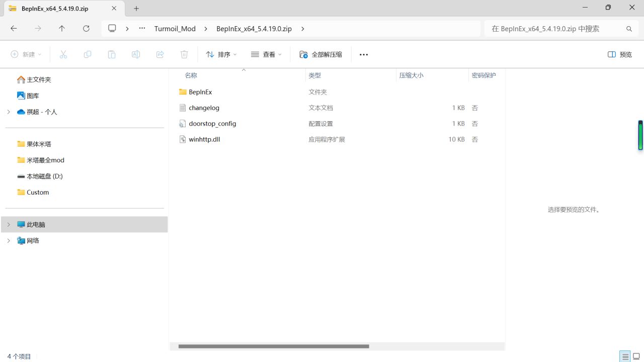Click the winhttp.dll file icon
Image resolution: width=644 pixels, height=362 pixels.
(x=183, y=139)
